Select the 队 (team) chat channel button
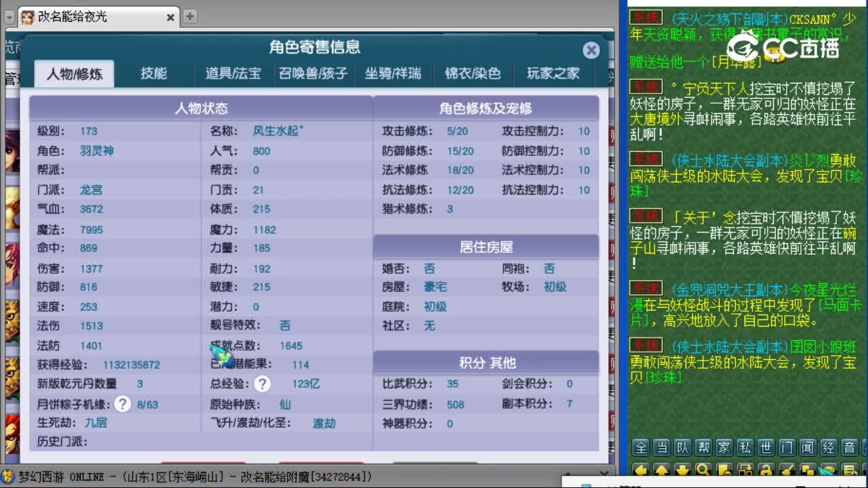868x488 pixels. [683, 447]
